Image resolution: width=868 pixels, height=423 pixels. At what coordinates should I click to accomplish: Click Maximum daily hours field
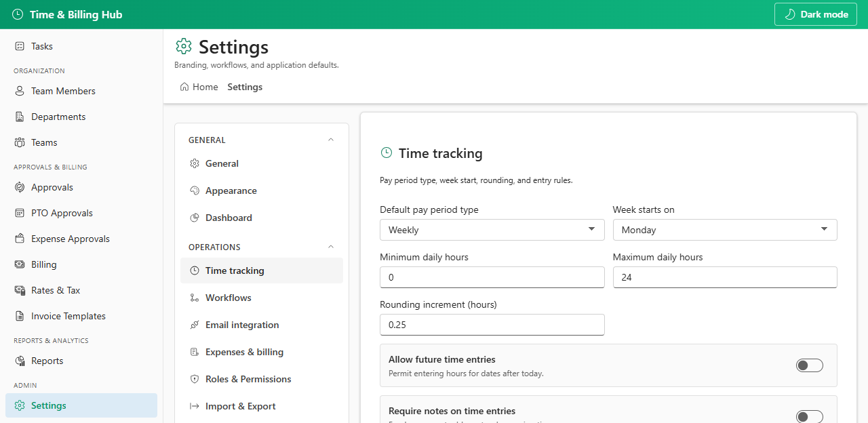[725, 277]
